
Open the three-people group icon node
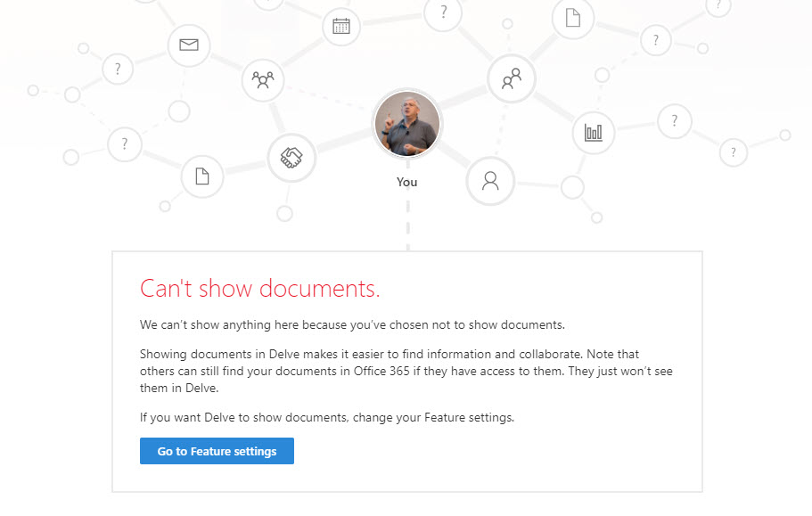tap(263, 80)
